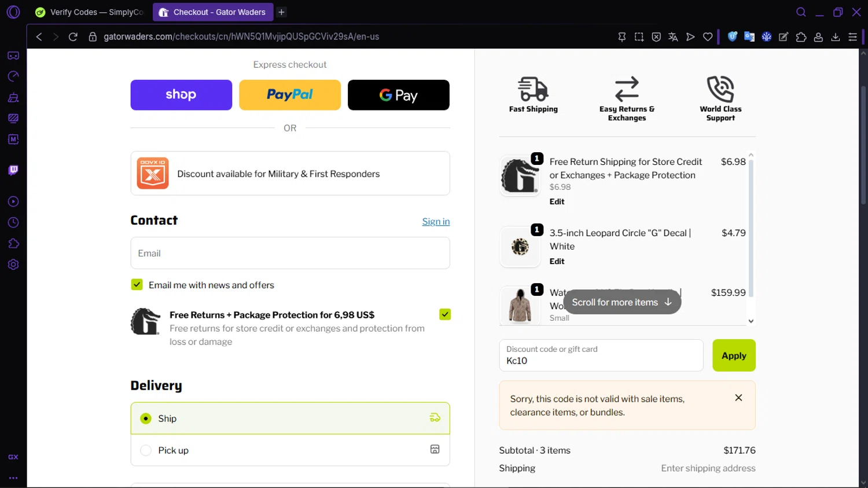868x488 pixels.
Task: Edit the Leopard Circle G Decal item
Action: (x=557, y=261)
